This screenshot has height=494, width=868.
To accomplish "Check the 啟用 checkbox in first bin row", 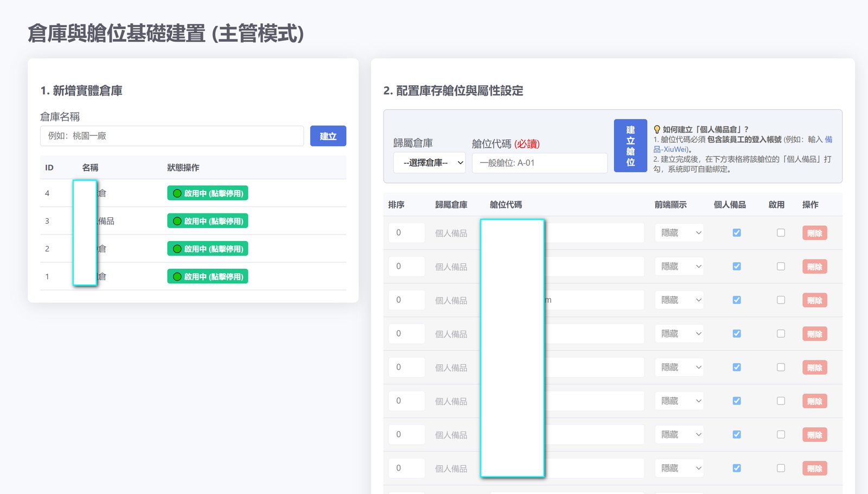I will tap(781, 233).
